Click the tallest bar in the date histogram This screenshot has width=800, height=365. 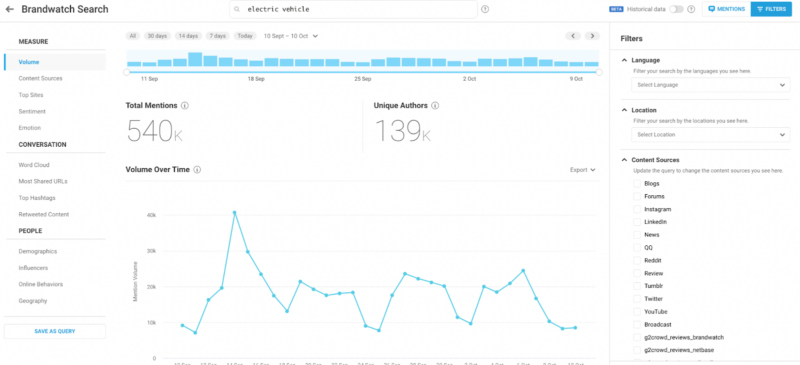pyautogui.click(x=195, y=59)
